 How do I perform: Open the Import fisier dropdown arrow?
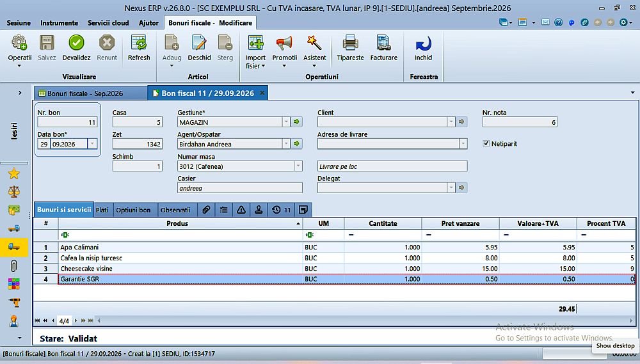pos(263,66)
